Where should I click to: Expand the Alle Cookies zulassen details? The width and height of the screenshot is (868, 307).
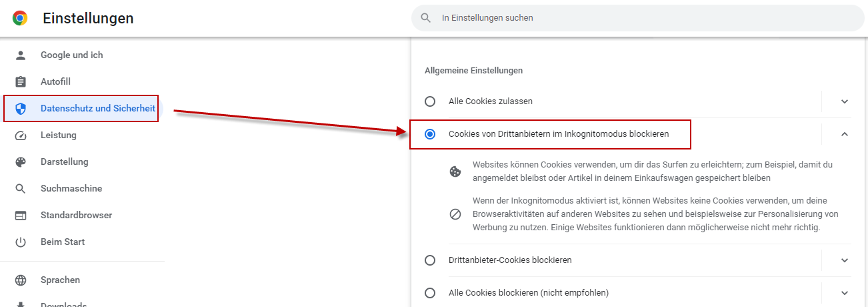(845, 101)
